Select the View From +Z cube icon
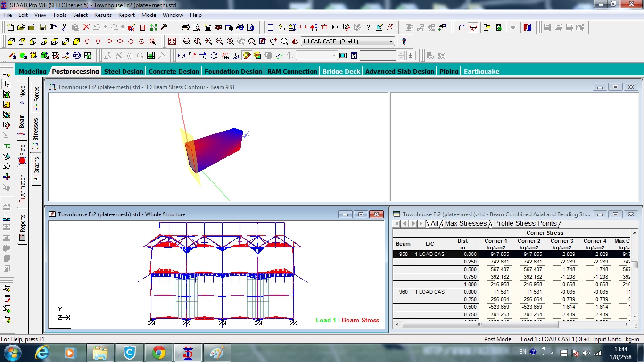Image resolution: width=644 pixels, height=362 pixels. (11, 41)
